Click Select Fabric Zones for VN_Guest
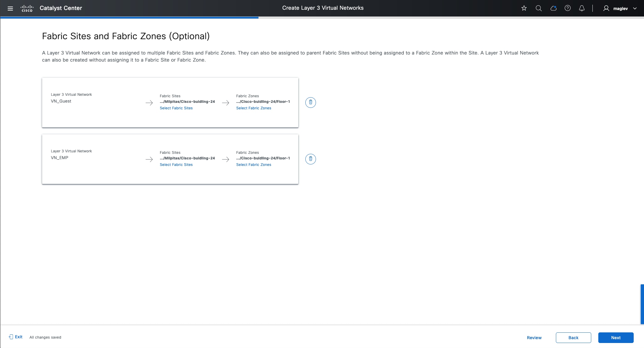 click(x=253, y=108)
